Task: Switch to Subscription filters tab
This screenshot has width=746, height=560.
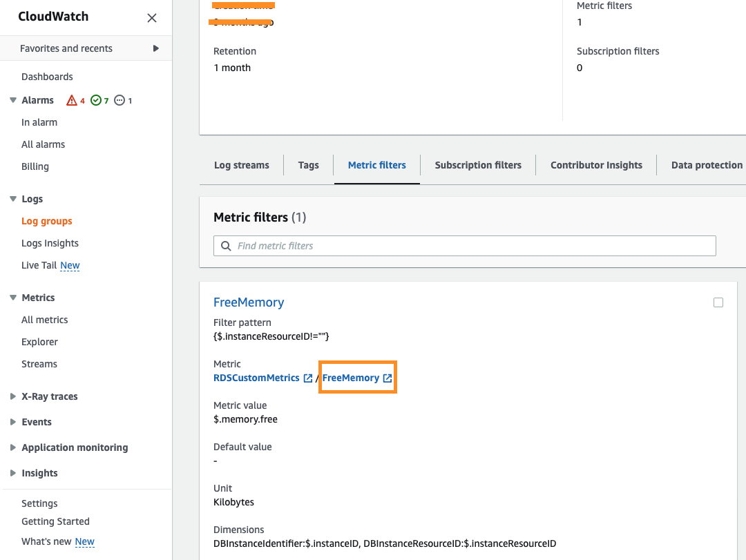Action: (478, 165)
